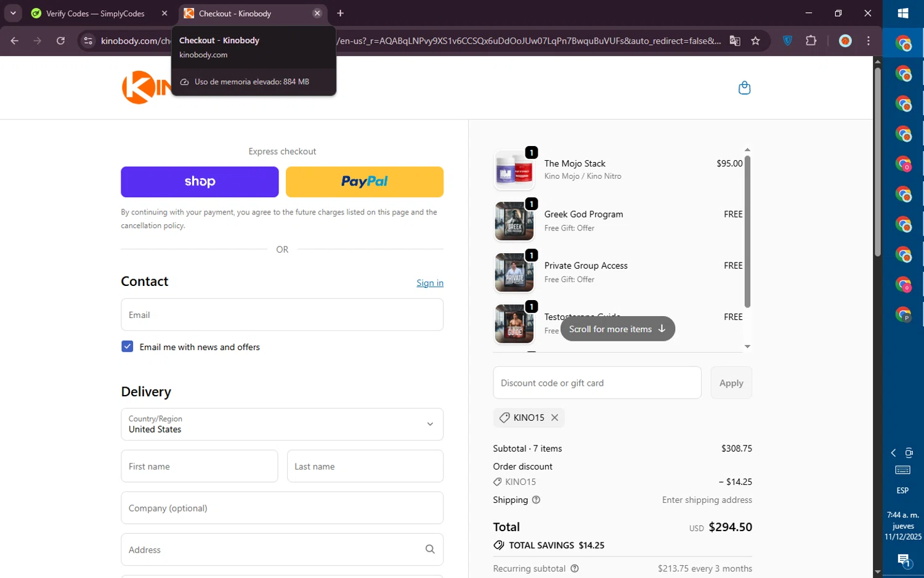Go back to the previous page
Viewport: 924px width, 578px height.
15,41
